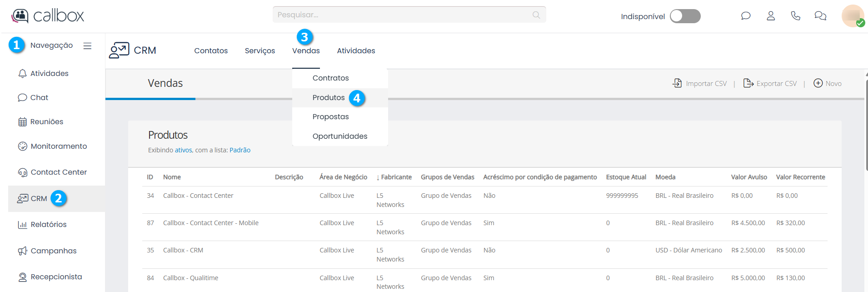Select Produtos in the Vendas menu
868x292 pixels.
pos(328,98)
